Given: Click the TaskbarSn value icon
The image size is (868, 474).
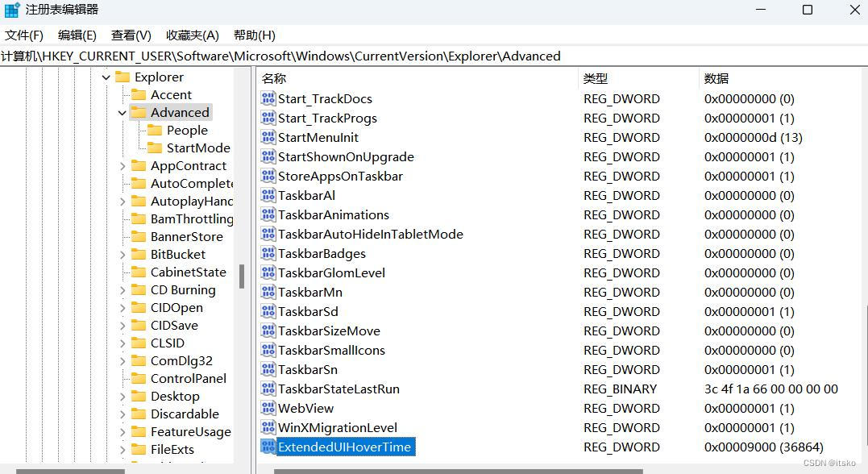Looking at the screenshot, I should click(268, 369).
